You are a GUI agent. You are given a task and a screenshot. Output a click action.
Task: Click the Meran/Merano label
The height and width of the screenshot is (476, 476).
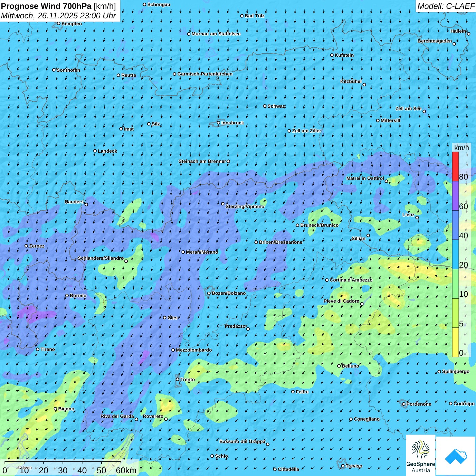point(202,252)
